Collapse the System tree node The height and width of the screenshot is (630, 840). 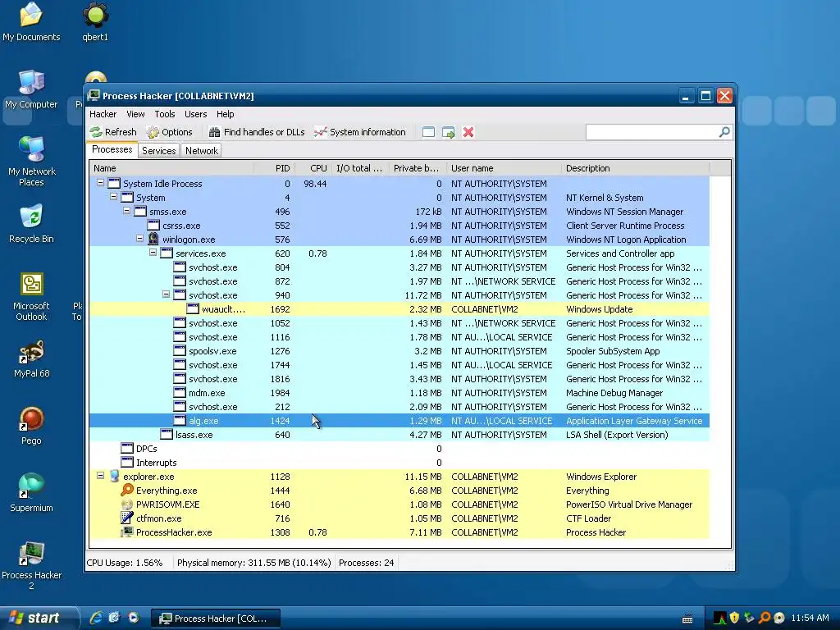pyautogui.click(x=113, y=197)
